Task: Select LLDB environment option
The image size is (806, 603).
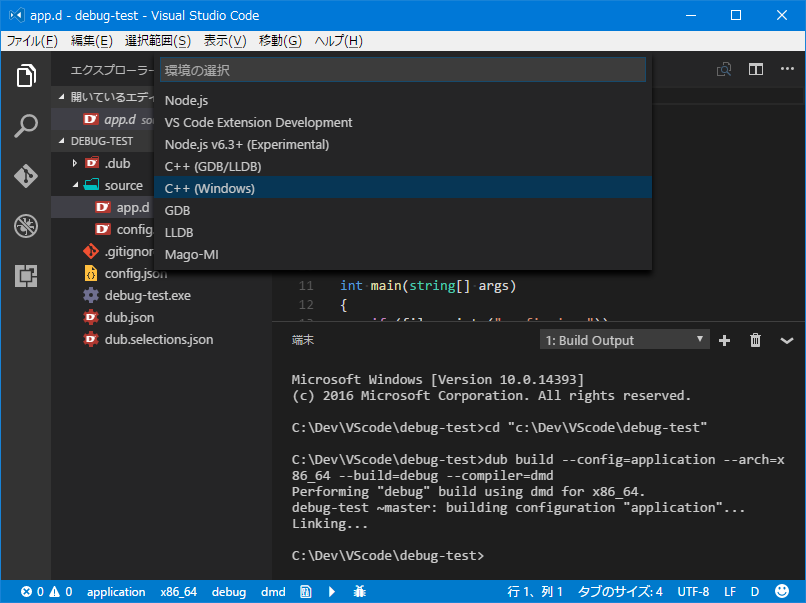Action: click(x=402, y=232)
